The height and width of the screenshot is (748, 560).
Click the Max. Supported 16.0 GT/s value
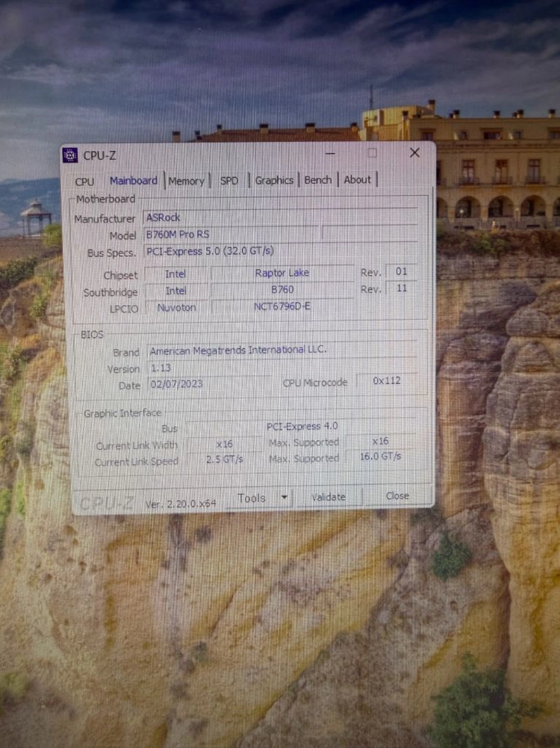[380, 457]
